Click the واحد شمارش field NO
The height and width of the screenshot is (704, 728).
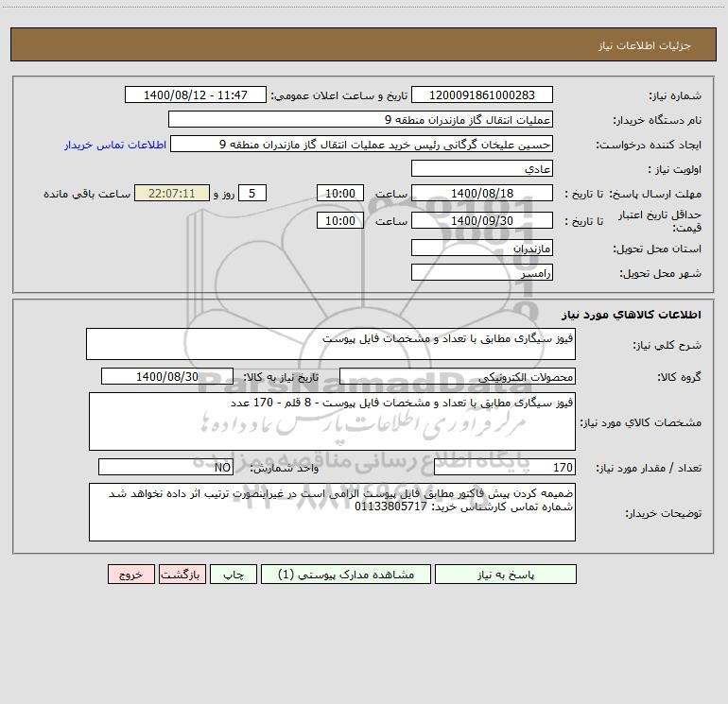tap(165, 468)
